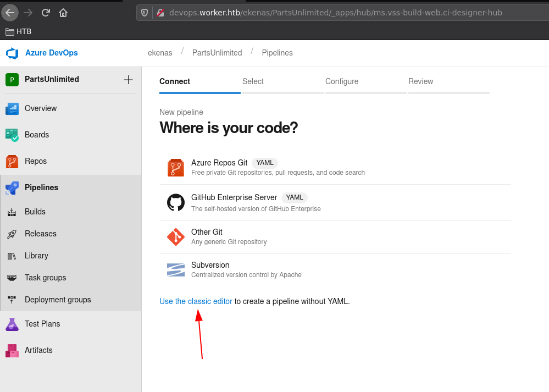Click the Boards sidebar icon
The image size is (549, 392).
point(12,135)
